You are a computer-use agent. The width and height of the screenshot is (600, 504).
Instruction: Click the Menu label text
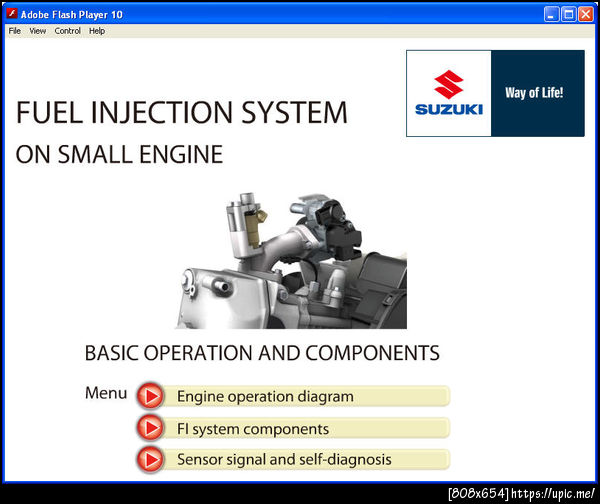106,393
